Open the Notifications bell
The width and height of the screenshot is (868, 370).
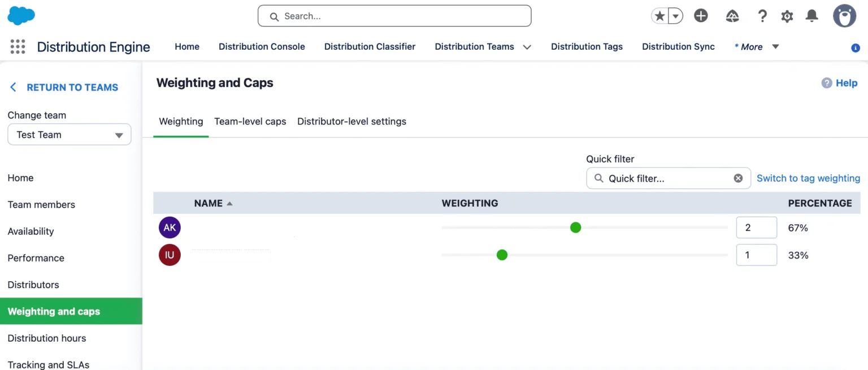[x=811, y=16]
